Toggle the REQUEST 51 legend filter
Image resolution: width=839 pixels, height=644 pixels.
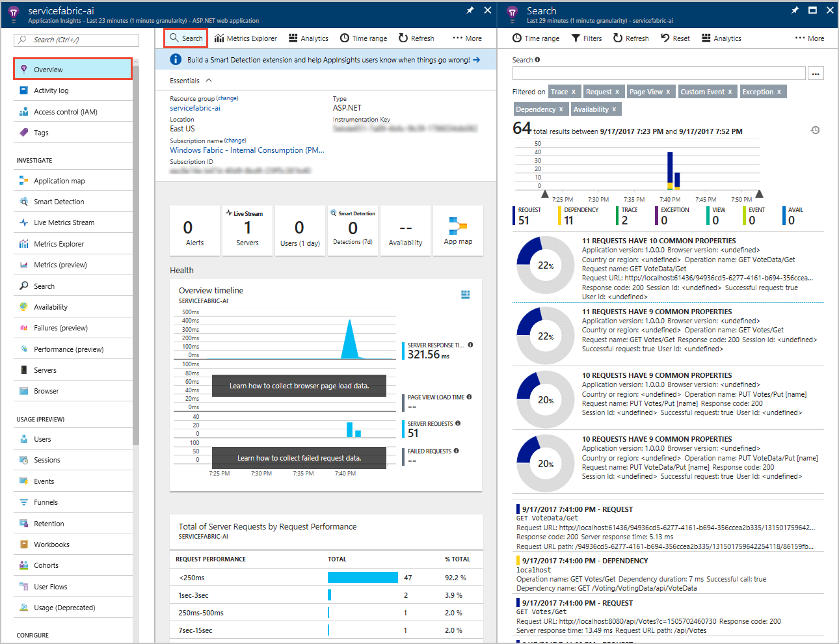click(528, 216)
